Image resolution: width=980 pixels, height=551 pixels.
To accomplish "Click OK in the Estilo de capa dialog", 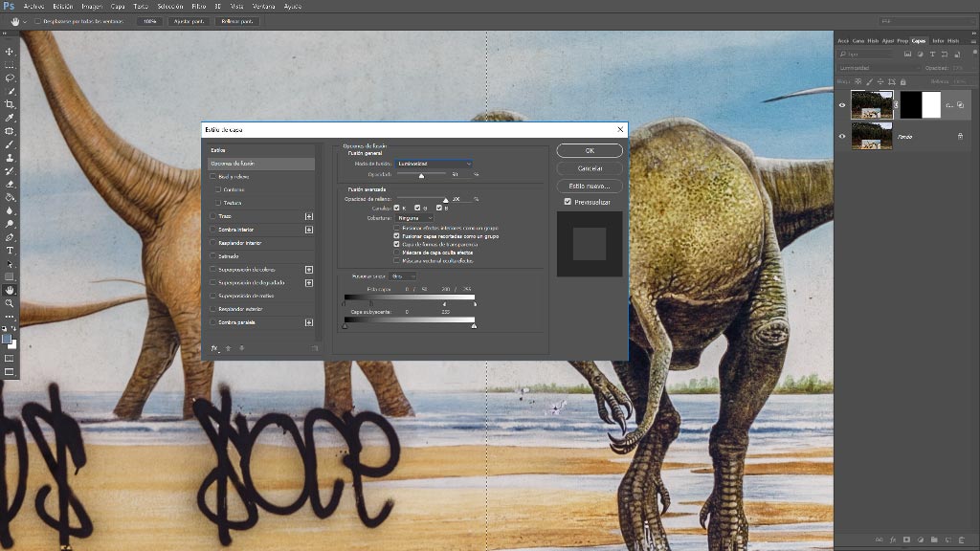I will point(590,150).
